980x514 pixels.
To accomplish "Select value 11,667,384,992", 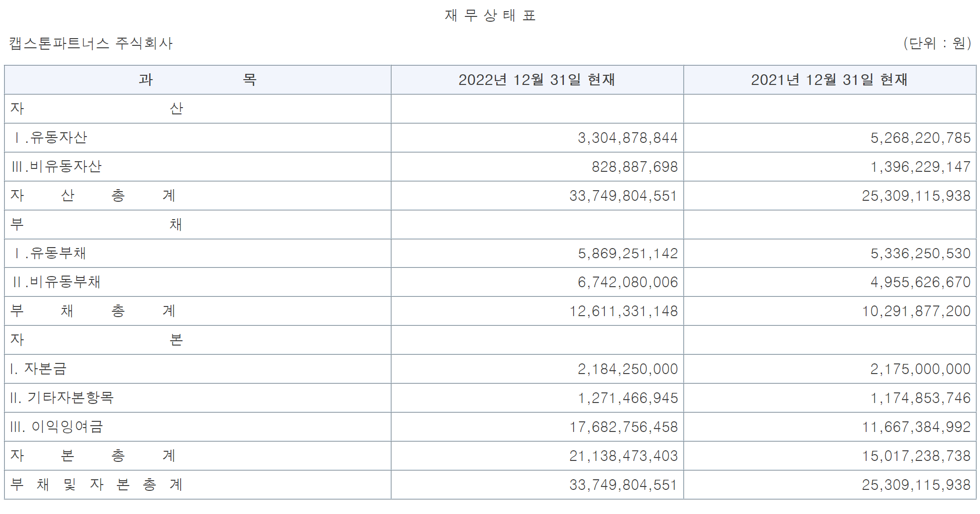I will point(916,427).
